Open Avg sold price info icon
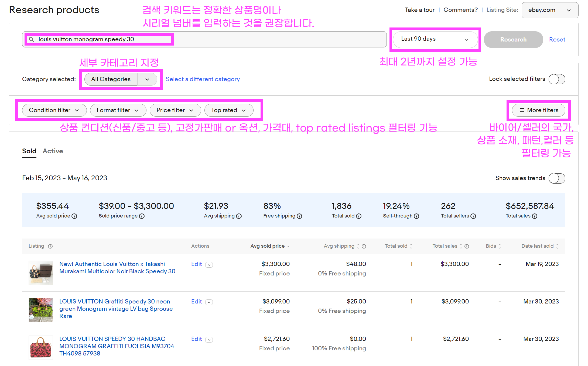The image size is (588, 366). coord(74,216)
